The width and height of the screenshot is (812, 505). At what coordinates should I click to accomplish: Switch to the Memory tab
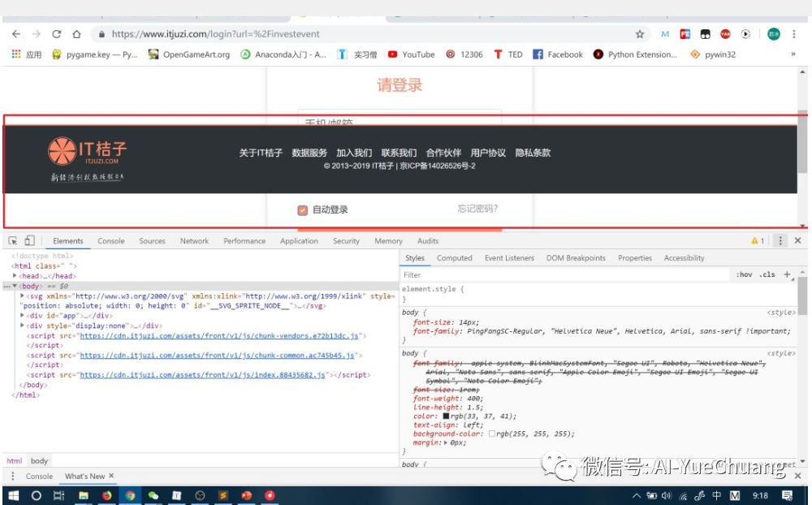[x=388, y=241]
